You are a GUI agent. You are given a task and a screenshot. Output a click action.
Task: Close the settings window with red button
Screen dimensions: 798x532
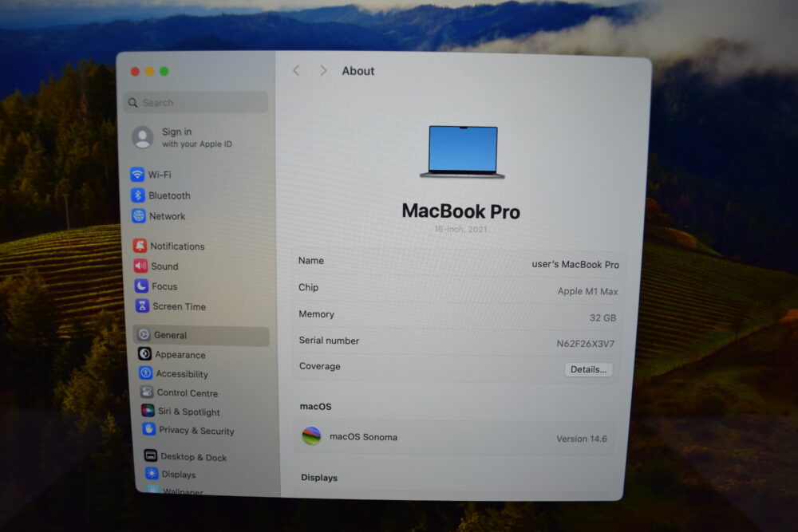pyautogui.click(x=135, y=71)
